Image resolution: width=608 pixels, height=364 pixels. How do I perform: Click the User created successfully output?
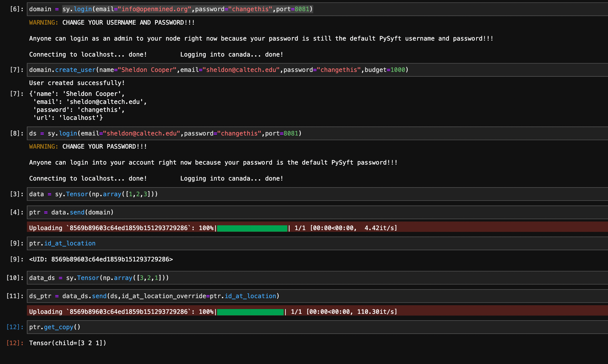click(77, 83)
